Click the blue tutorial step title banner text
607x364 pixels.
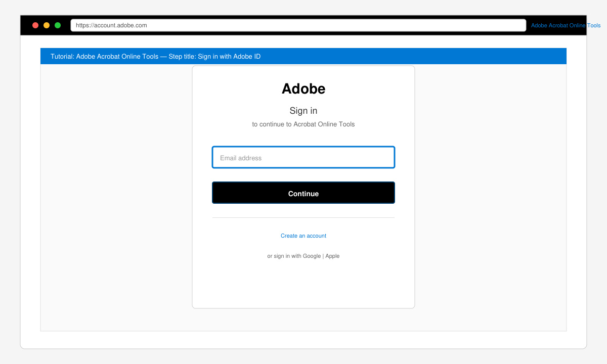point(156,56)
